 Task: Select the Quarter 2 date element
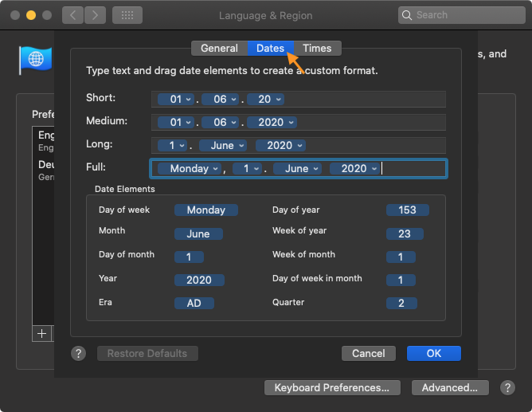(x=401, y=303)
